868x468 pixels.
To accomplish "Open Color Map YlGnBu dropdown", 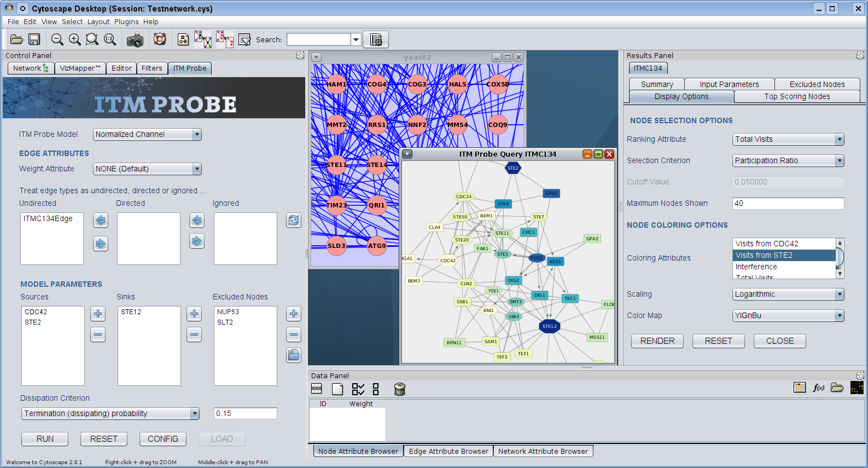I will point(788,315).
